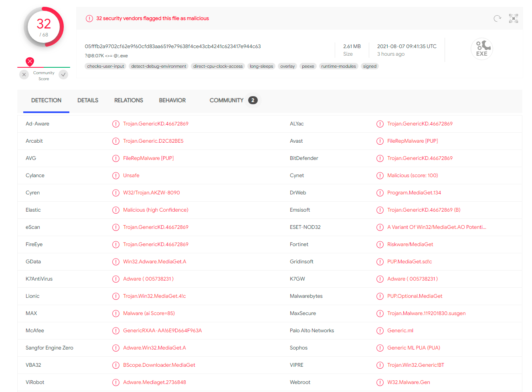
Task: Click the alert icon in the Cynet row
Action: coord(380,176)
